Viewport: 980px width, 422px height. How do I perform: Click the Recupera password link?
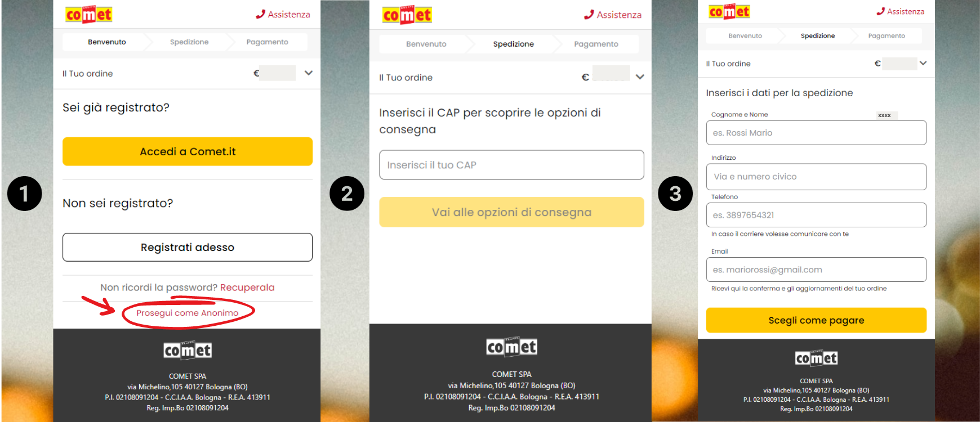pos(247,288)
